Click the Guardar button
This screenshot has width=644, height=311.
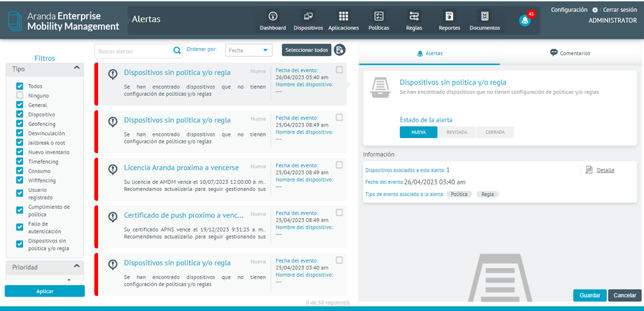tap(589, 295)
